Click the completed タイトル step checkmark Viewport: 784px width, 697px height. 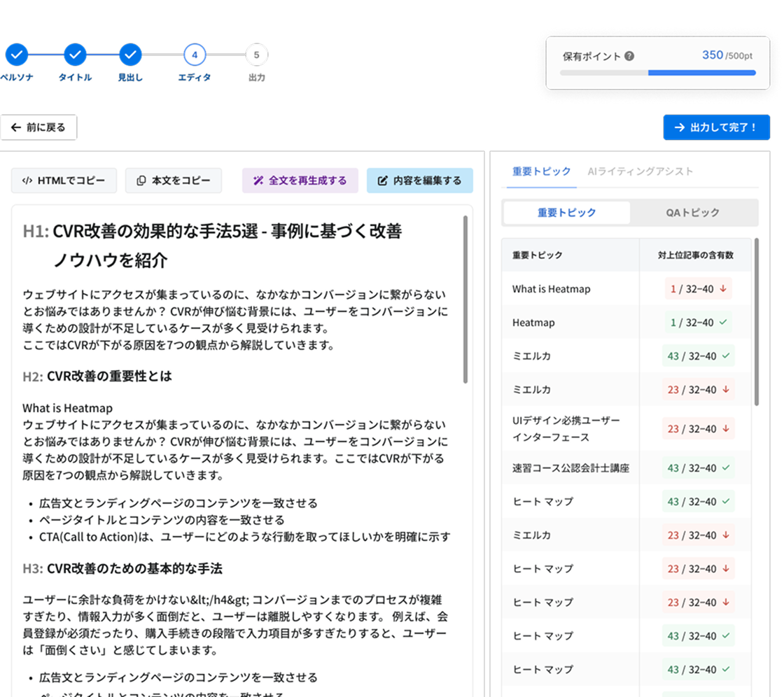(75, 54)
